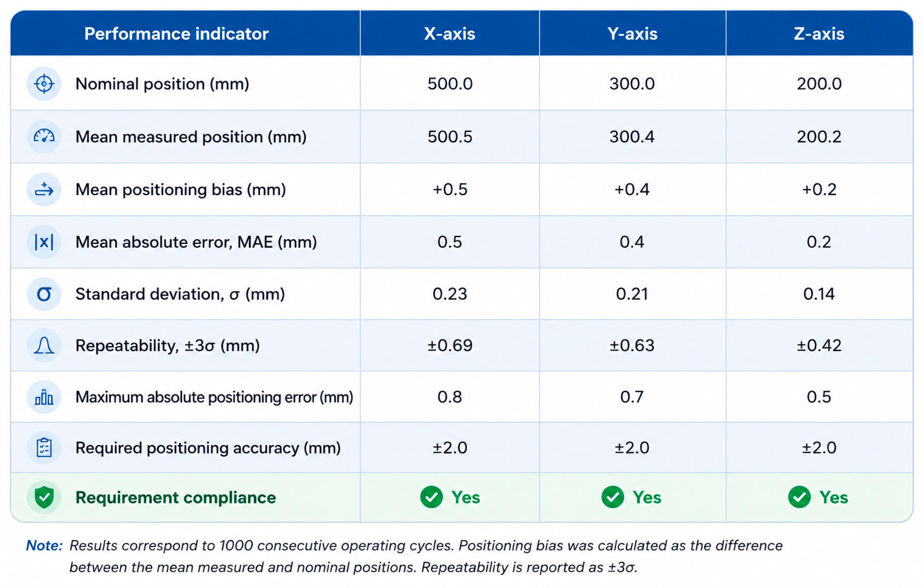
Task: Click the Y-axis green compliance checkmark
Action: click(x=612, y=497)
